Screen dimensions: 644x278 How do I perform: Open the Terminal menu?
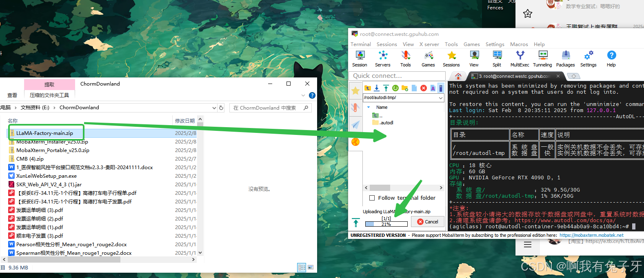tap(361, 44)
